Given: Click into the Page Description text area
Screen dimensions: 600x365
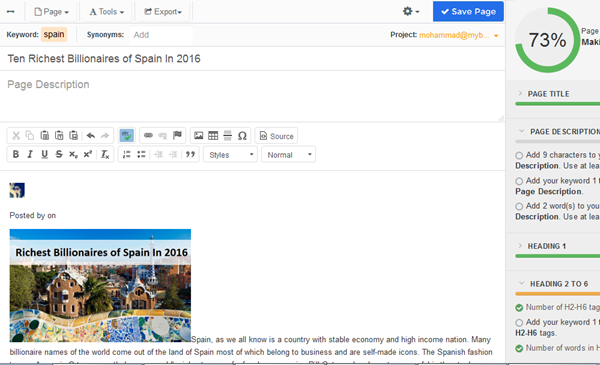Looking at the screenshot, I should click(252, 96).
